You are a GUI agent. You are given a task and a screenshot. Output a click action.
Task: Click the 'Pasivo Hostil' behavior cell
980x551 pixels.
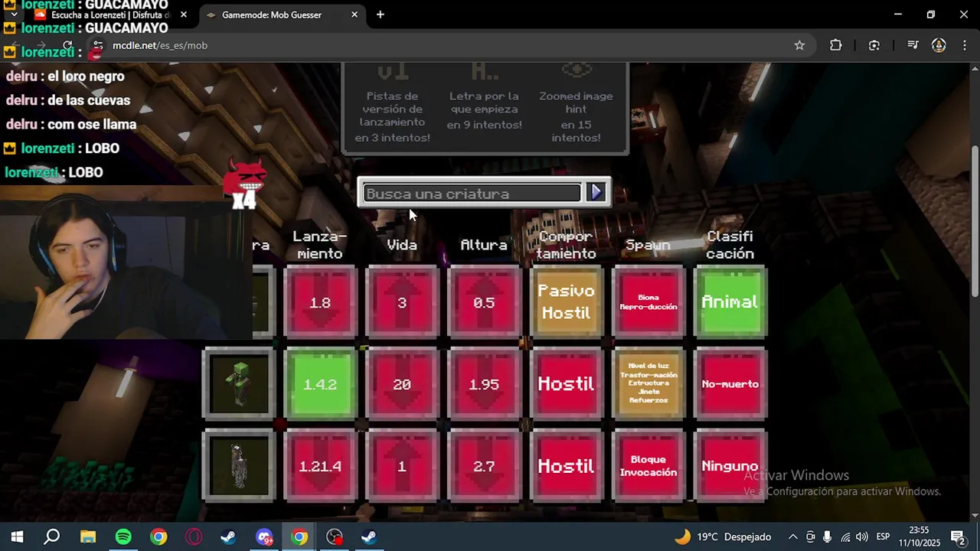point(566,302)
